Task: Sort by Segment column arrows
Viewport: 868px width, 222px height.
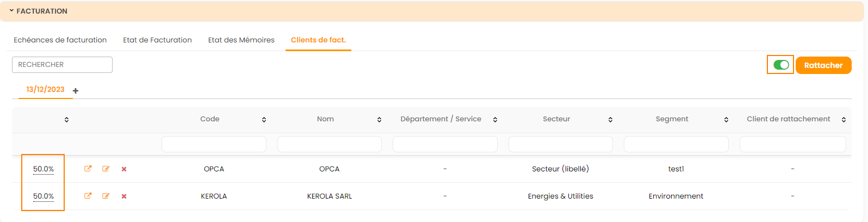Action: 726,120
